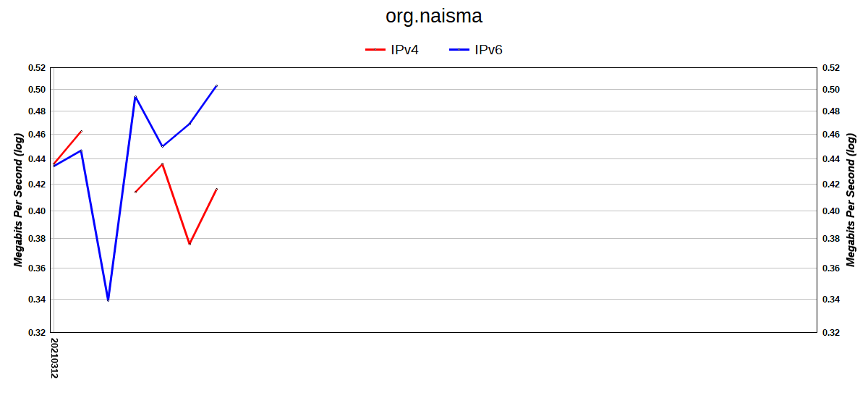This screenshot has height=398, width=868.
Task: Click the org.naisma chart title
Action: (434, 16)
